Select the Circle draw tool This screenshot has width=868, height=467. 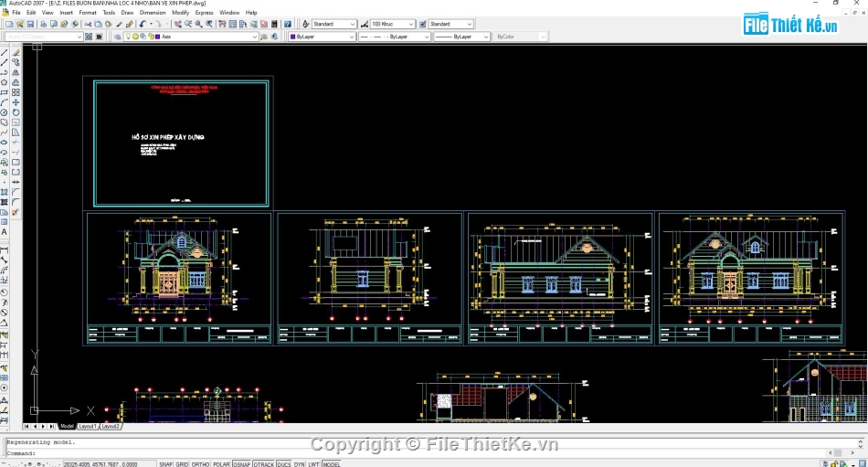(x=4, y=112)
